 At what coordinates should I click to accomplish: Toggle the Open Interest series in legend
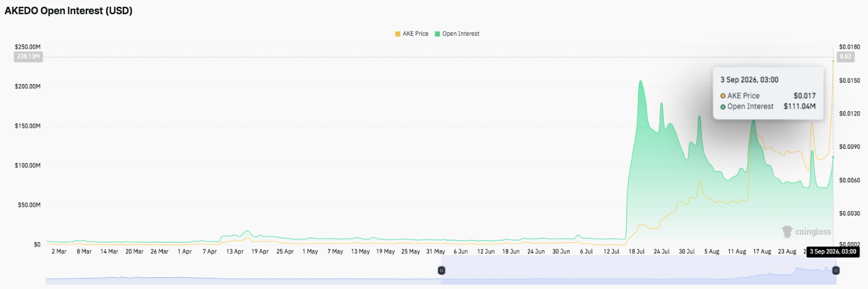point(457,33)
